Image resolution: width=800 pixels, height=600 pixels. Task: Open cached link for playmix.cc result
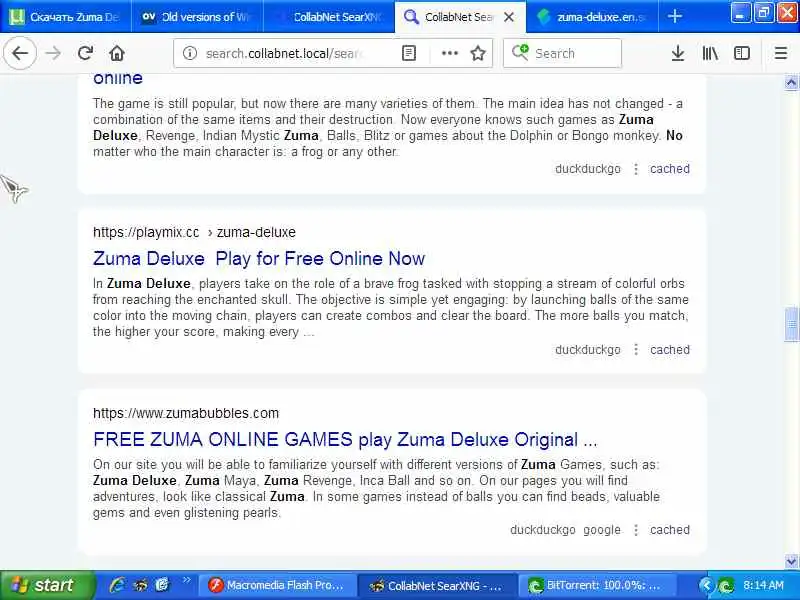coord(669,349)
